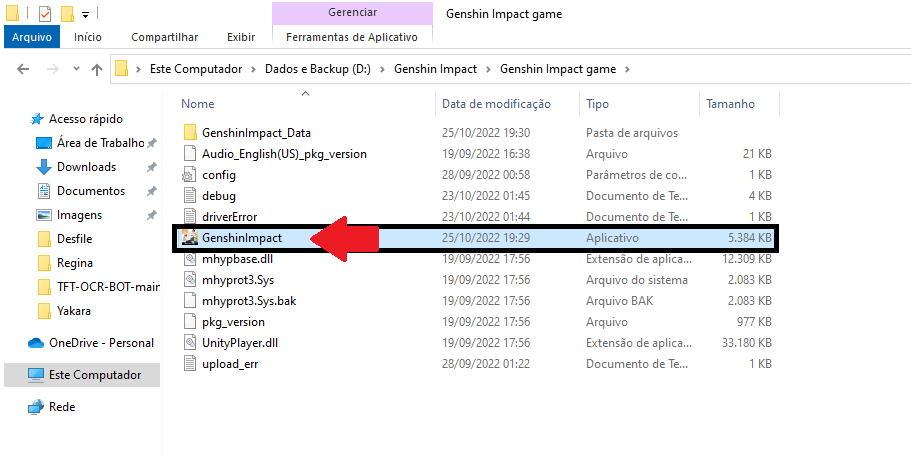911x458 pixels.
Task: Click the Gerenciar contextual tab header
Action: pos(352,12)
